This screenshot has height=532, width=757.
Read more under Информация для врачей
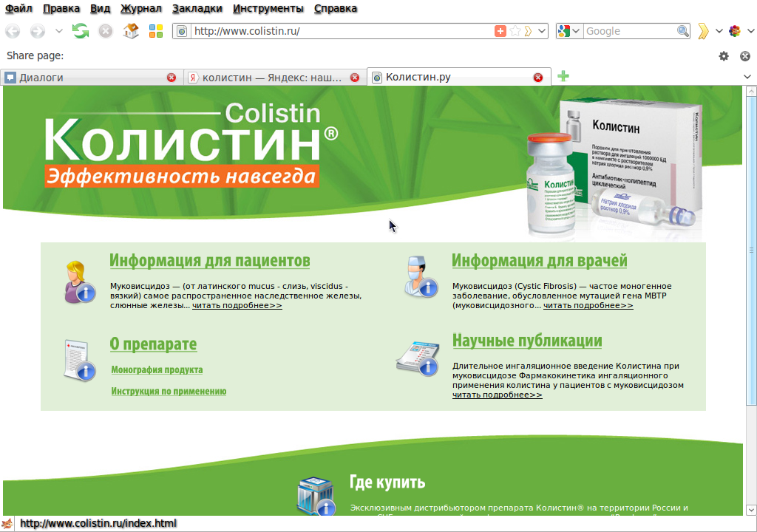(588, 306)
